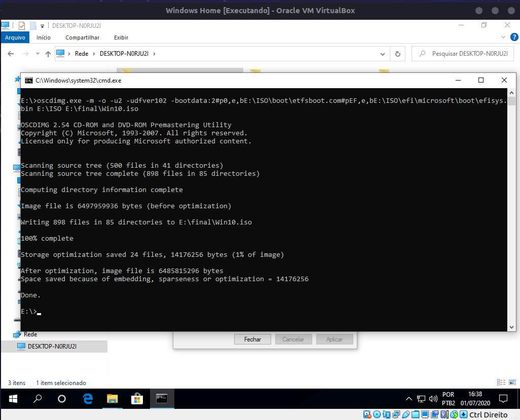Click the New folder quick access icon
520x420 pixels.
33,25
